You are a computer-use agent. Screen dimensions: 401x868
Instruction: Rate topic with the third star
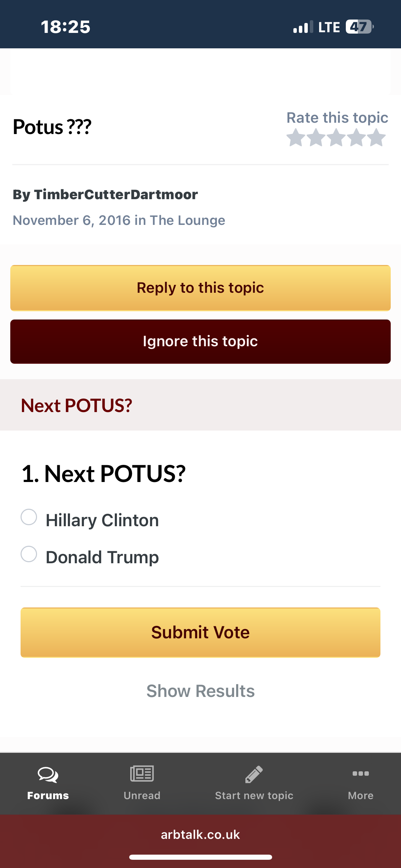[336, 137]
